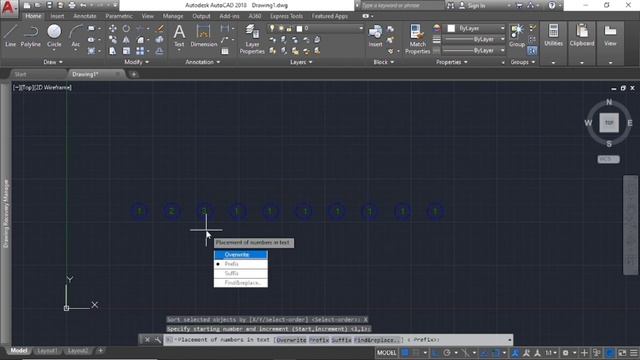
Task: Activate the Move tool in Modify panel
Action: pyautogui.click(x=112, y=29)
